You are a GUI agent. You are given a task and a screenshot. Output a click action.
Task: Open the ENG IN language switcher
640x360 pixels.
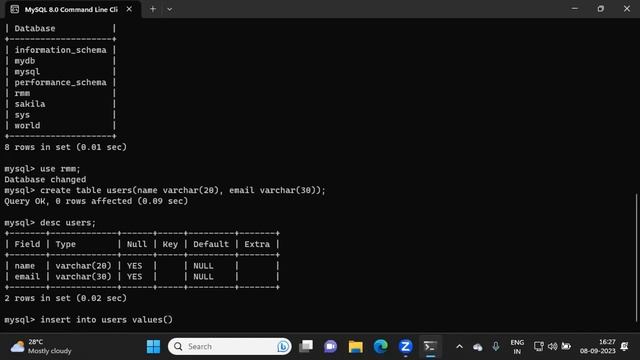[x=517, y=347]
